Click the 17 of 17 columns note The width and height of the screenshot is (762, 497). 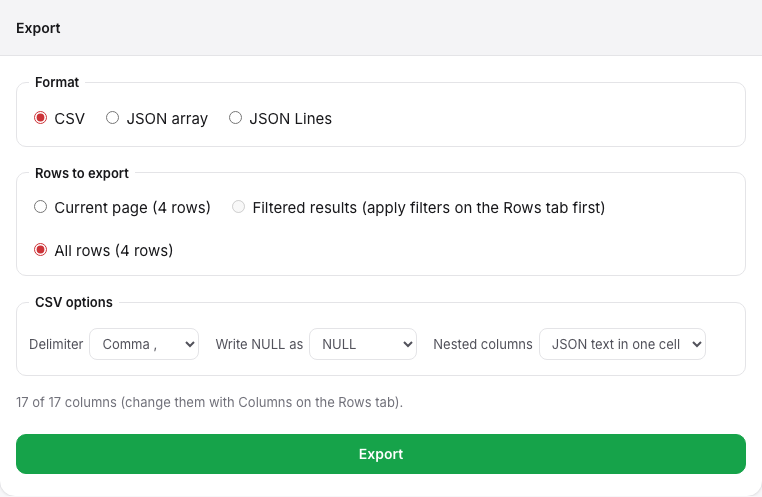point(209,402)
